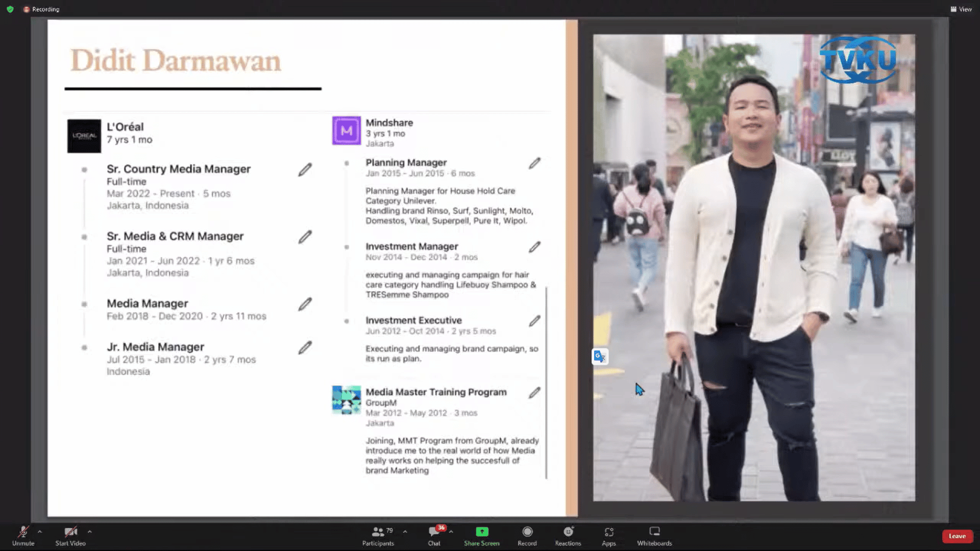Edit the Jr. Media Manager entry

pos(305,348)
